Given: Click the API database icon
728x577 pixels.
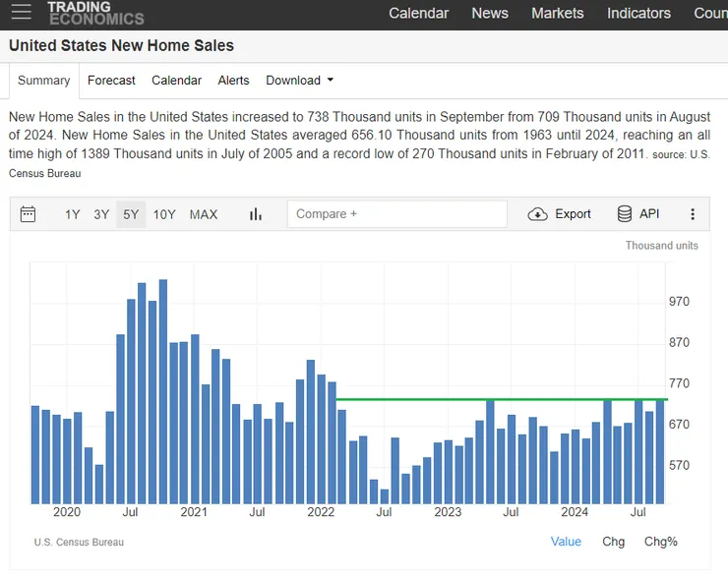Looking at the screenshot, I should (625, 214).
